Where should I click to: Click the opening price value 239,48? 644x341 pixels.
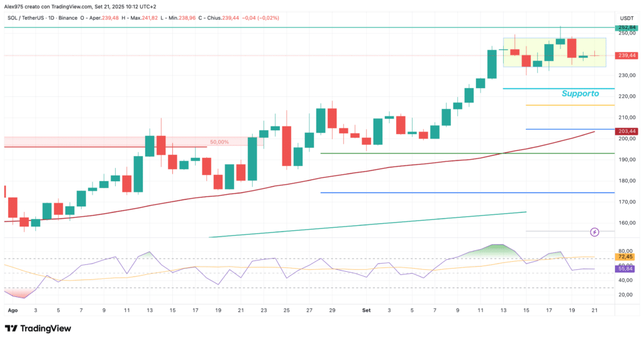[110, 18]
